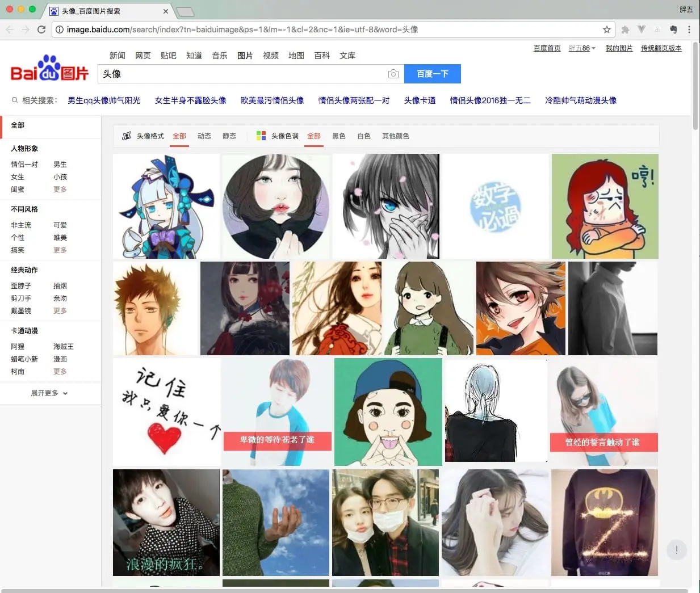Image resolution: width=700 pixels, height=593 pixels.
Task: Open the 胖五86 account dropdown
Action: [x=582, y=48]
